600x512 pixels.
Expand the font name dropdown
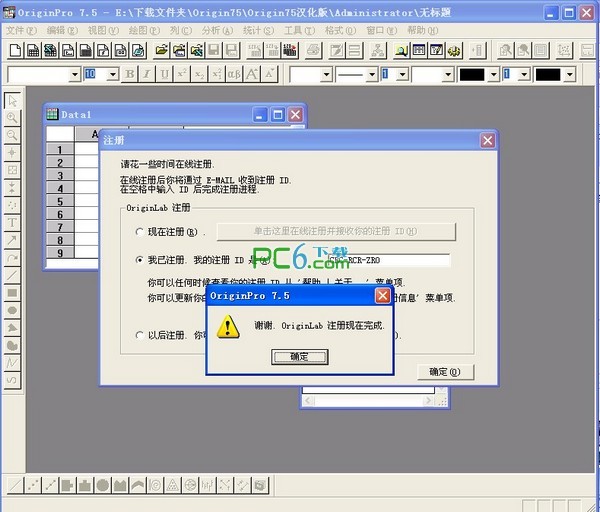pyautogui.click(x=75, y=75)
